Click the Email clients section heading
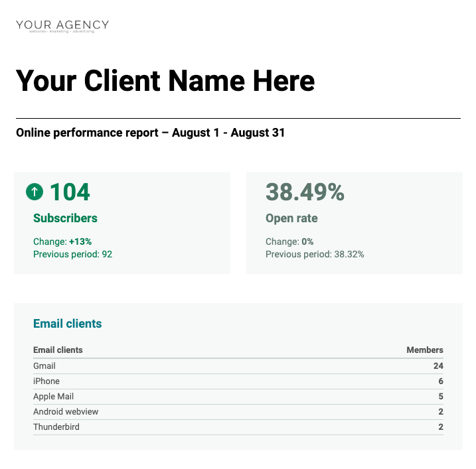This screenshot has height=469, width=476. click(67, 324)
